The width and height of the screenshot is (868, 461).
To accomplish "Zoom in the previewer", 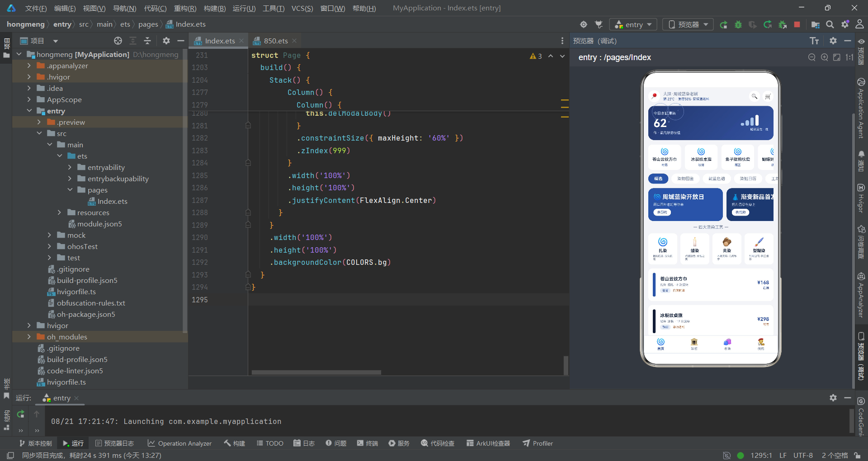I will pos(825,57).
